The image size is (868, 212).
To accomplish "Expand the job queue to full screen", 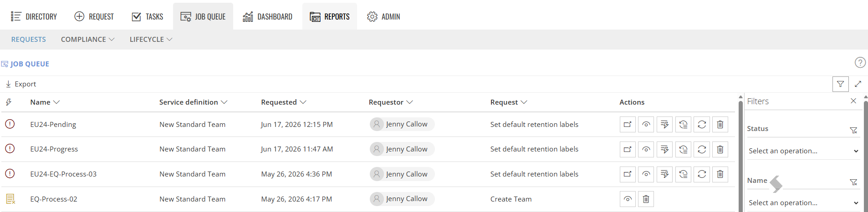I will (858, 84).
